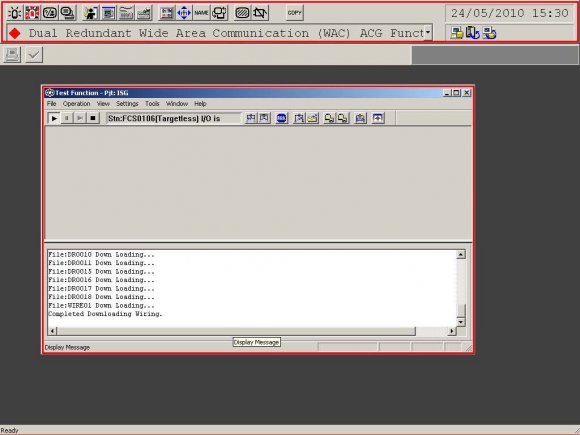Click the Test Function title bar app icon
Viewport: 580px width, 435px height.
(49, 93)
